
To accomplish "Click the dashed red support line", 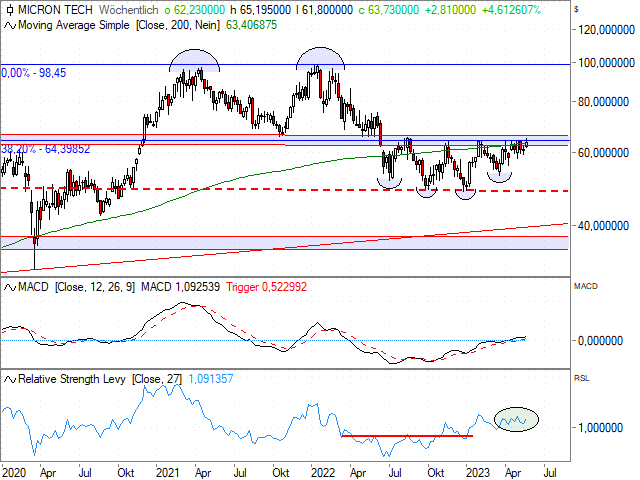I will pyautogui.click(x=284, y=190).
